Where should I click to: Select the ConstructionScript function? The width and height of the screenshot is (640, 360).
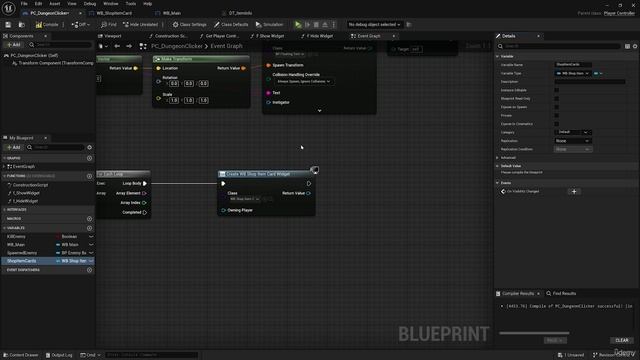30,185
